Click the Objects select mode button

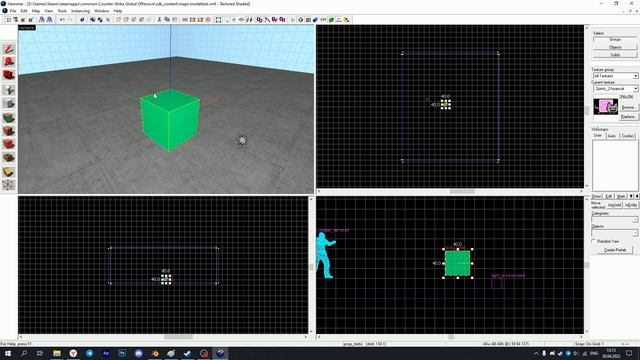(615, 47)
